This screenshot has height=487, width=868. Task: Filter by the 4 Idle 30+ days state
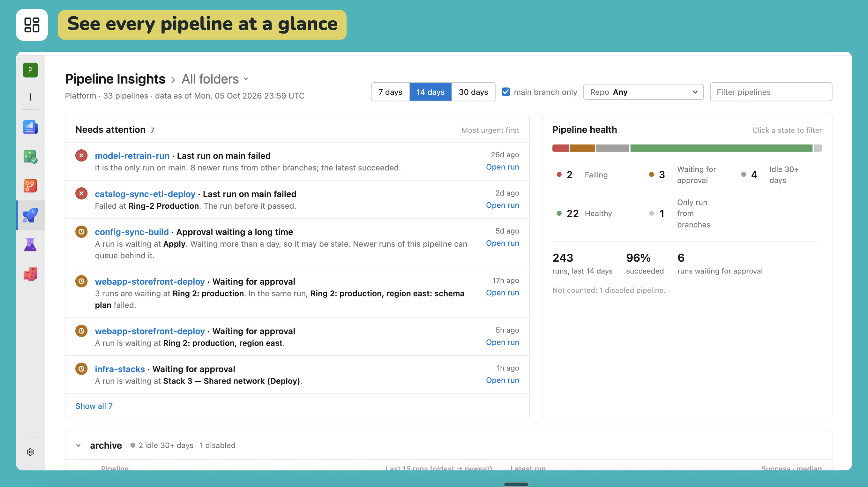(x=770, y=175)
